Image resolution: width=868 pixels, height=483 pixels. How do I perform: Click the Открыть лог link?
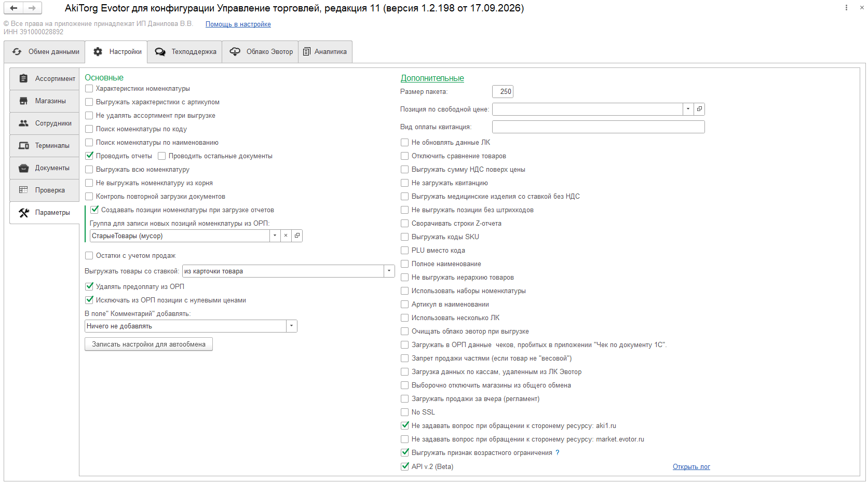coord(691,467)
